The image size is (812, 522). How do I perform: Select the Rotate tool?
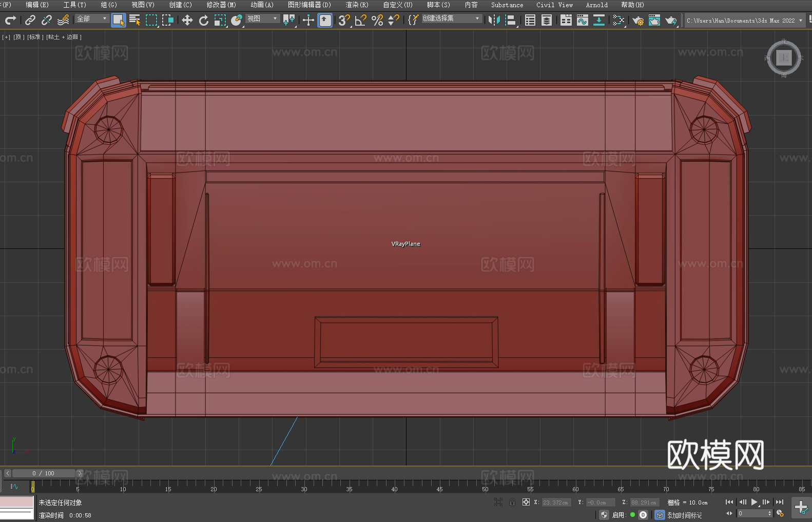pos(204,20)
